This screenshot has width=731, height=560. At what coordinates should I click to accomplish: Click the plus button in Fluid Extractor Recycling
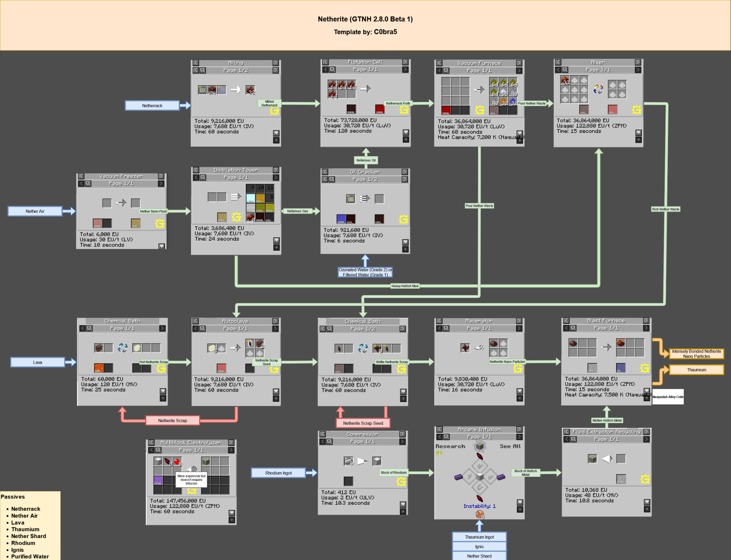pyautogui.click(x=647, y=509)
